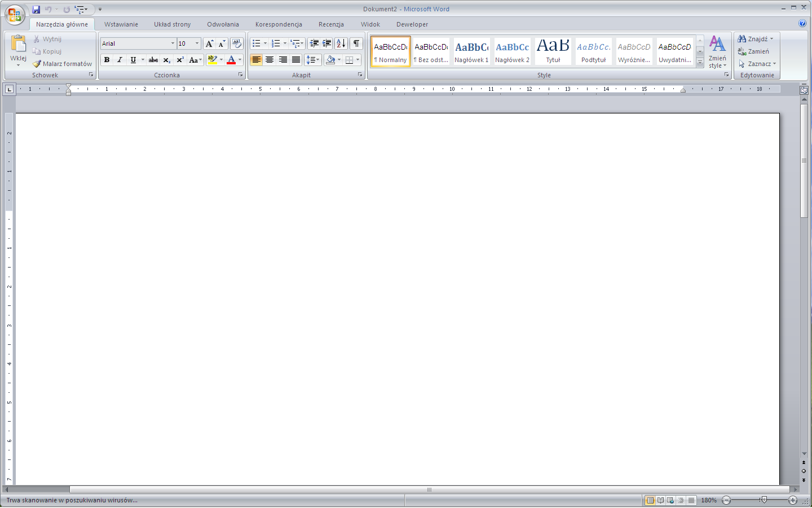812x508 pixels.
Task: Select print layout view
Action: (650, 500)
